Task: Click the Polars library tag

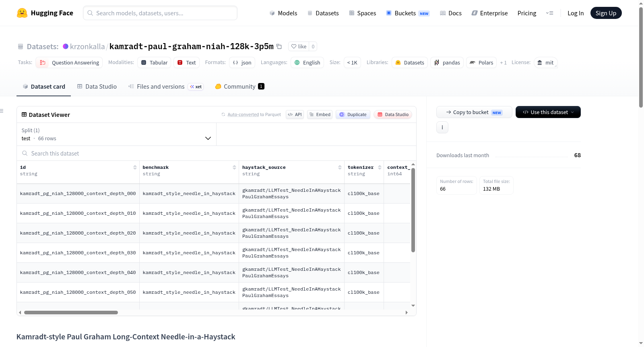Action: point(481,62)
